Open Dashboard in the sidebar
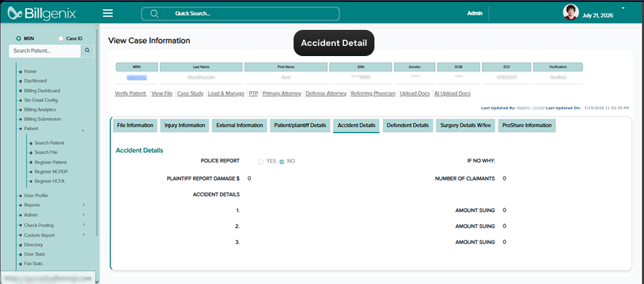Viewport: 644px width, 284px height. (35, 81)
